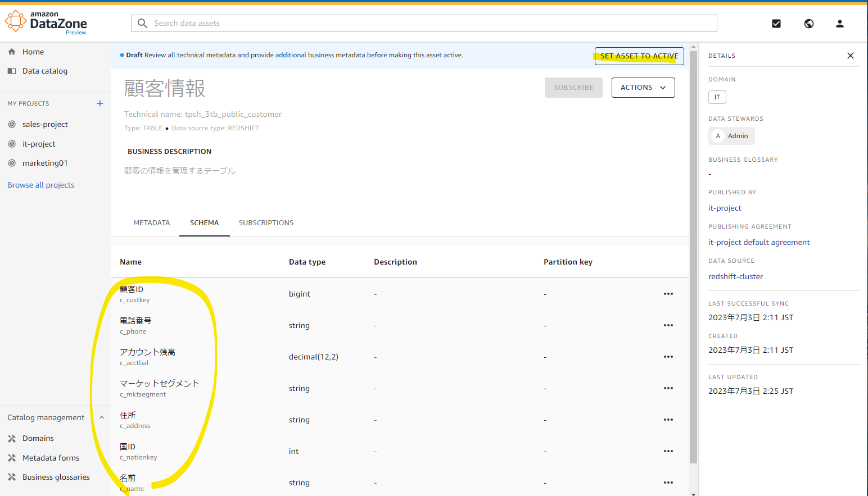Viewport: 868px width, 496px height.
Task: Click the bigint data type cell
Action: [300, 294]
